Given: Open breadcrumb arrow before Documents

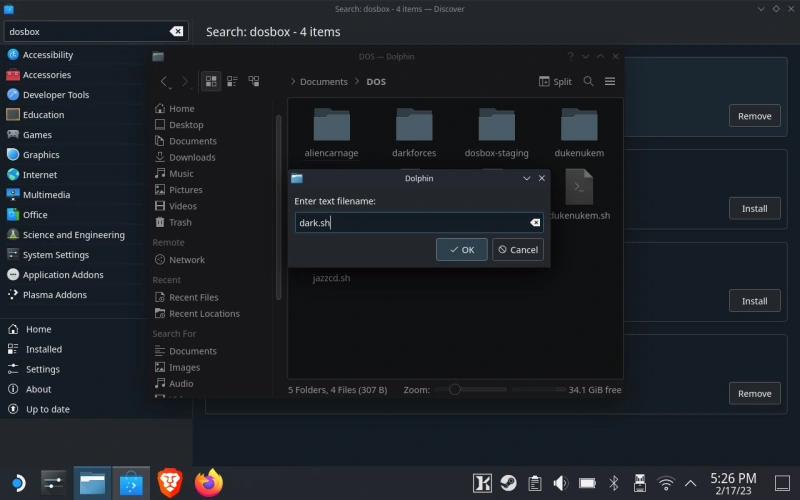Looking at the screenshot, I should (292, 82).
